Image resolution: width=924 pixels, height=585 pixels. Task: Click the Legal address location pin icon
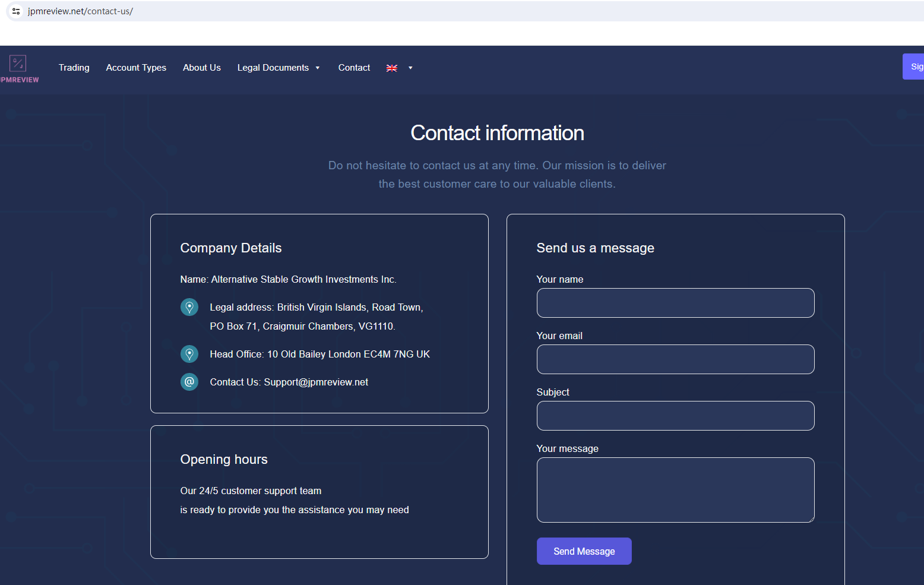[189, 307]
